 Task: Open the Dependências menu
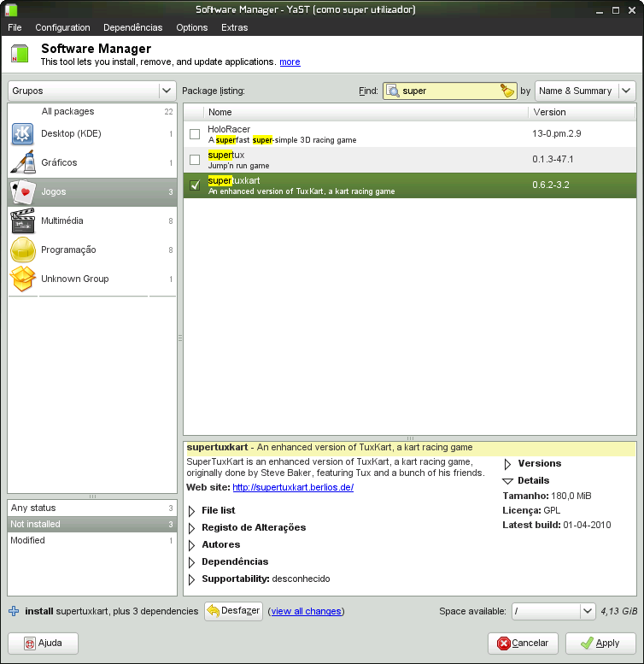(132, 27)
